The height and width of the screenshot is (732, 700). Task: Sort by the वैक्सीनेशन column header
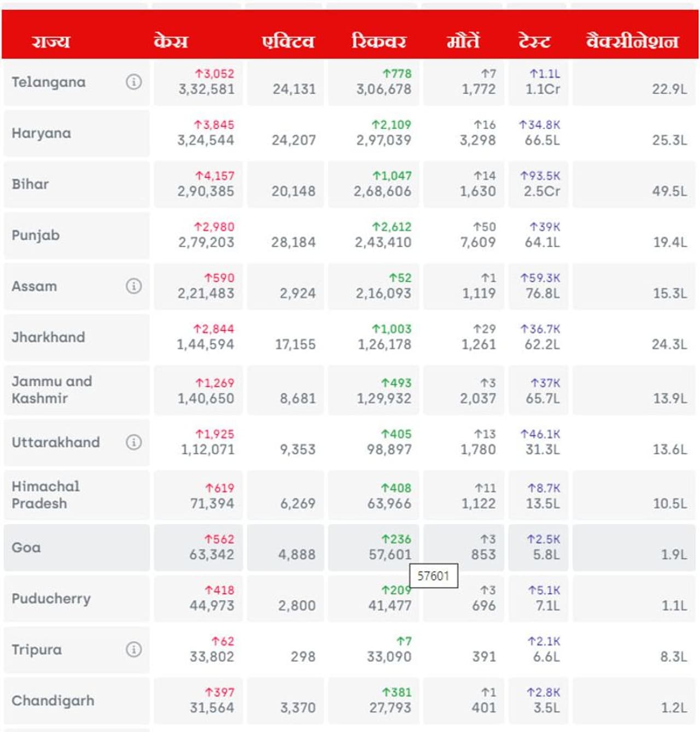(632, 41)
